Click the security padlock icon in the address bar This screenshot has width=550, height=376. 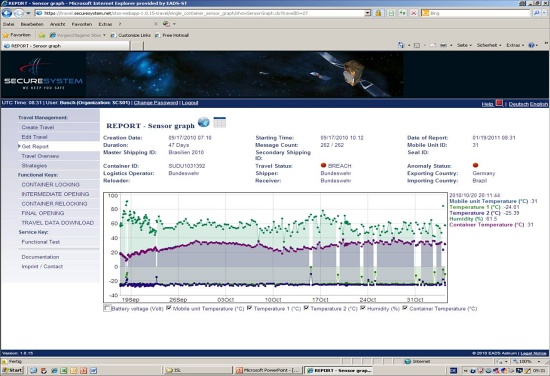tap(378, 13)
